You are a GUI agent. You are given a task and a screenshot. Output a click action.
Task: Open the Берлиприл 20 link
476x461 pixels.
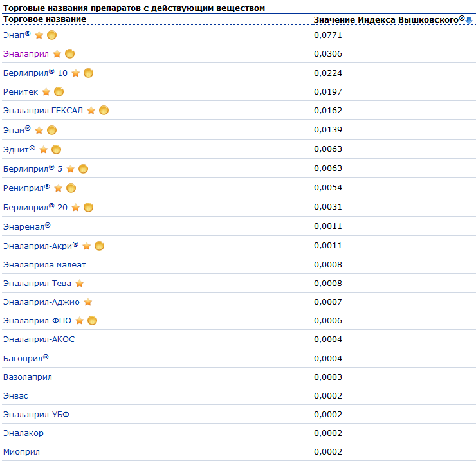tap(35, 207)
